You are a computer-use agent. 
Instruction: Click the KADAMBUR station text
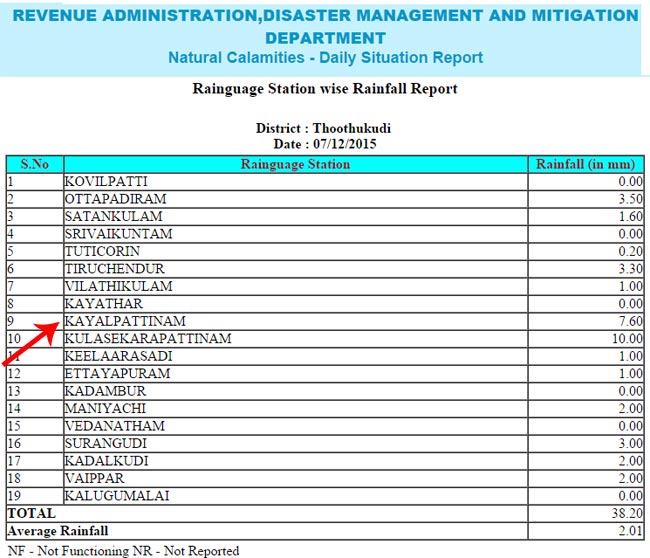click(105, 391)
